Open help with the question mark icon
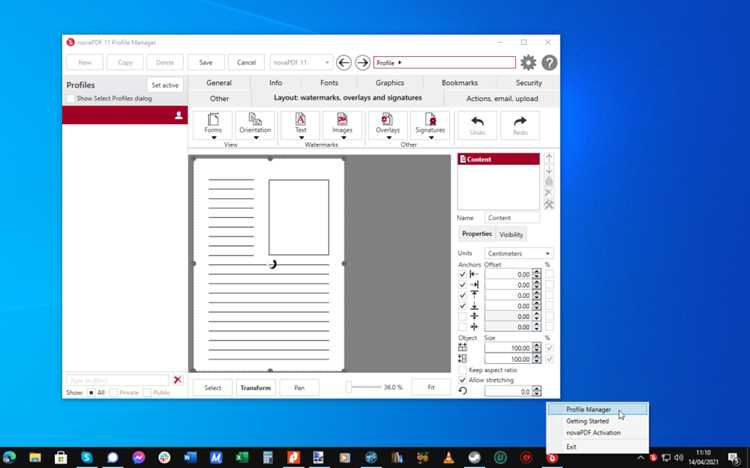This screenshot has height=468, width=750. 549,63
